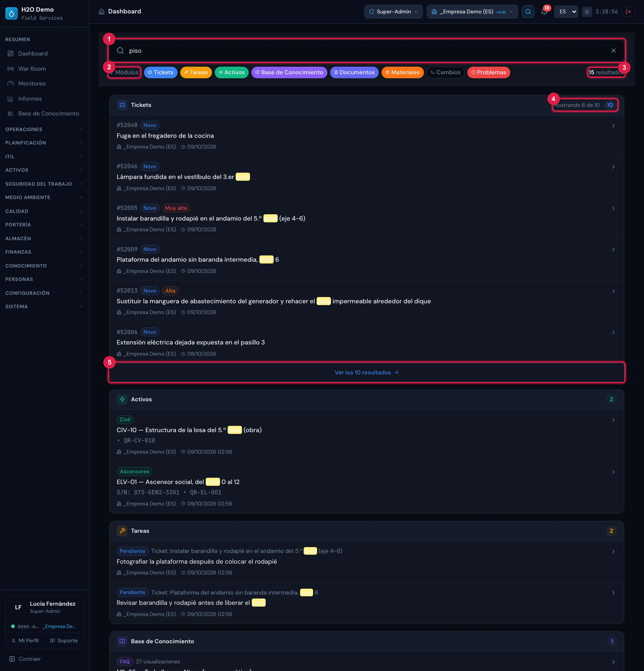
Task: Open the global search icon in header
Action: pyautogui.click(x=528, y=12)
